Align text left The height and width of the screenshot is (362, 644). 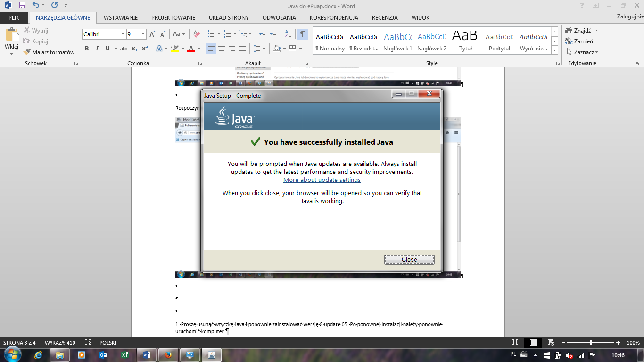(211, 49)
